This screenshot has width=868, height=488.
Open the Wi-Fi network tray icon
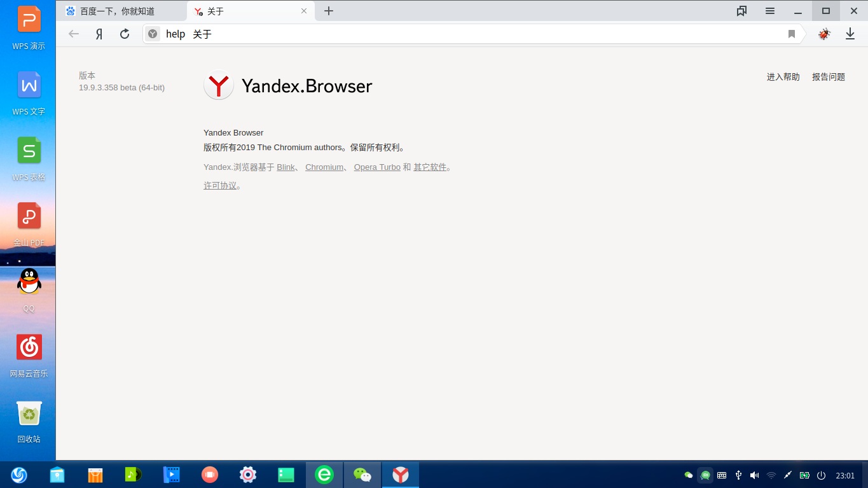coord(771,475)
